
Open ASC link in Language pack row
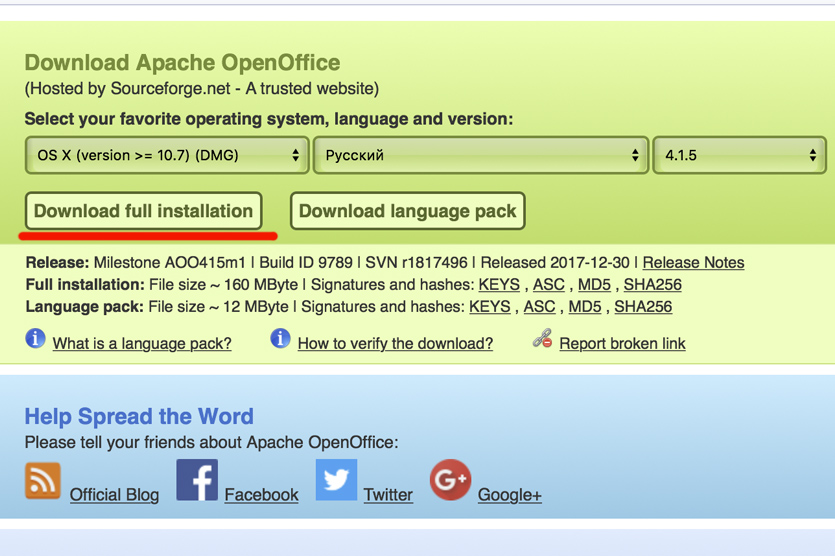[x=539, y=307]
